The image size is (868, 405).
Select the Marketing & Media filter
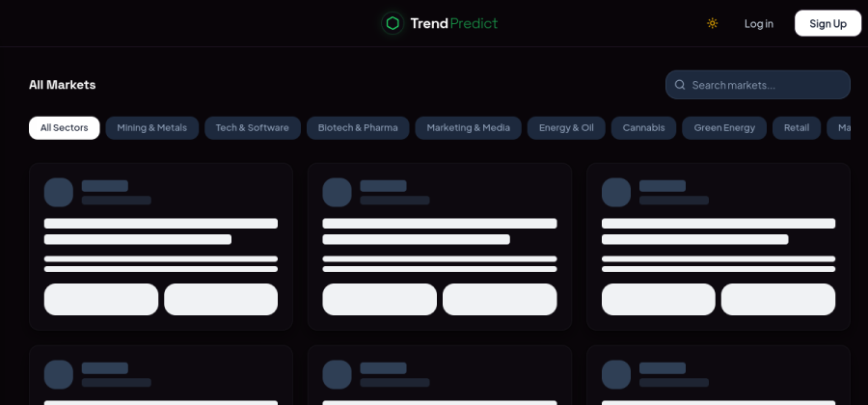click(x=468, y=127)
